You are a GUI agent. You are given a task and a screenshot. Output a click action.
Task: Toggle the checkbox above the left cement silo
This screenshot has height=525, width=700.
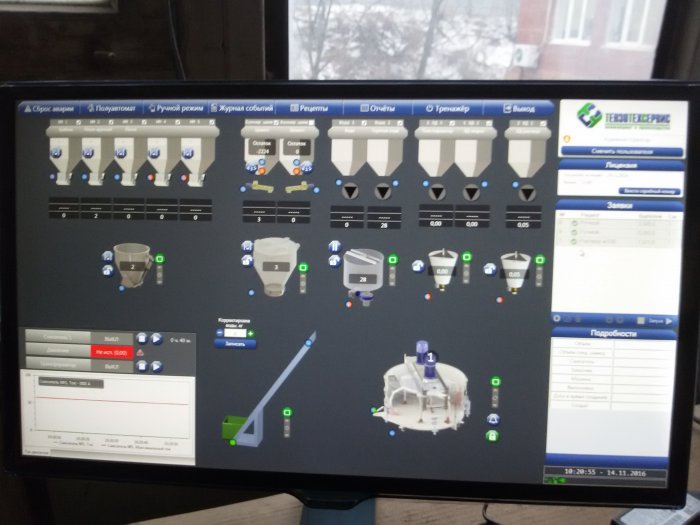click(x=276, y=122)
